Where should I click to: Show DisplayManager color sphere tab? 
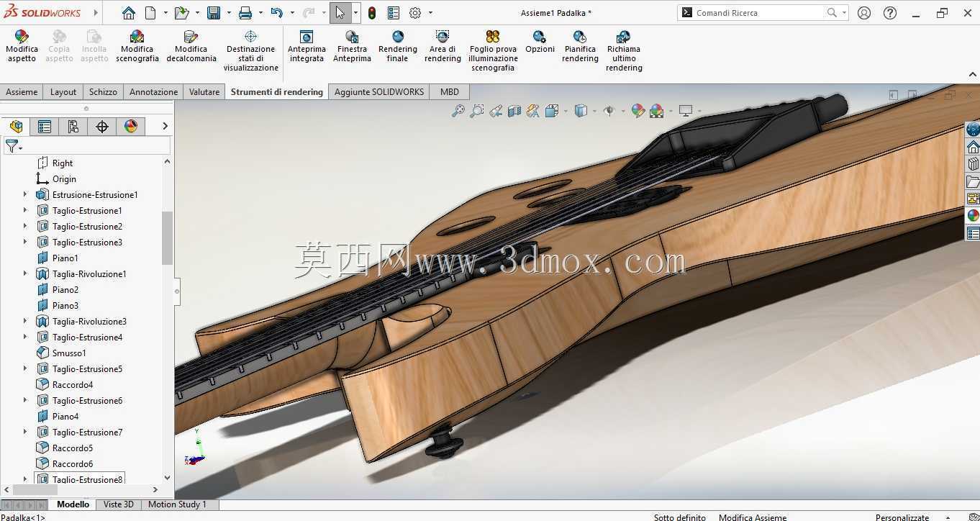point(131,127)
